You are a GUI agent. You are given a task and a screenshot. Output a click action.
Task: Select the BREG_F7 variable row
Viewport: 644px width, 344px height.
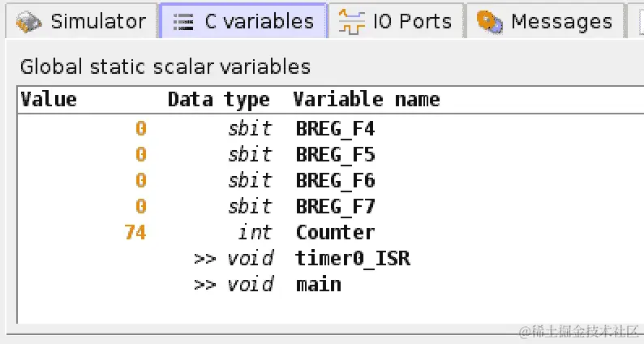point(331,206)
